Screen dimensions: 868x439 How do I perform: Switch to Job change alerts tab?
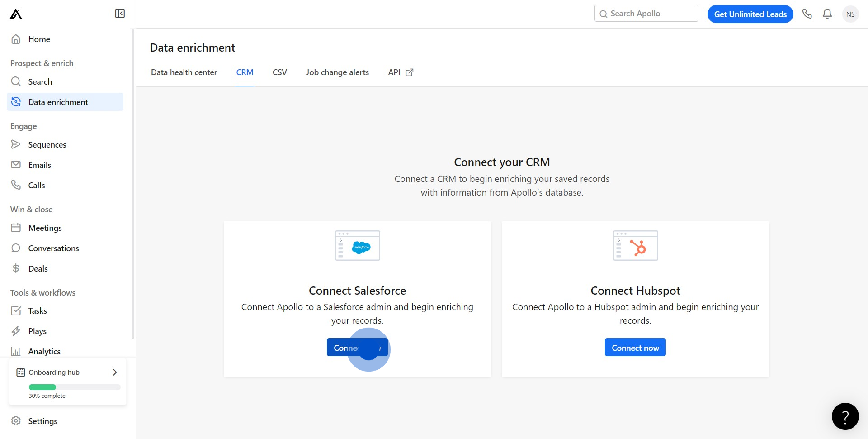pos(337,72)
